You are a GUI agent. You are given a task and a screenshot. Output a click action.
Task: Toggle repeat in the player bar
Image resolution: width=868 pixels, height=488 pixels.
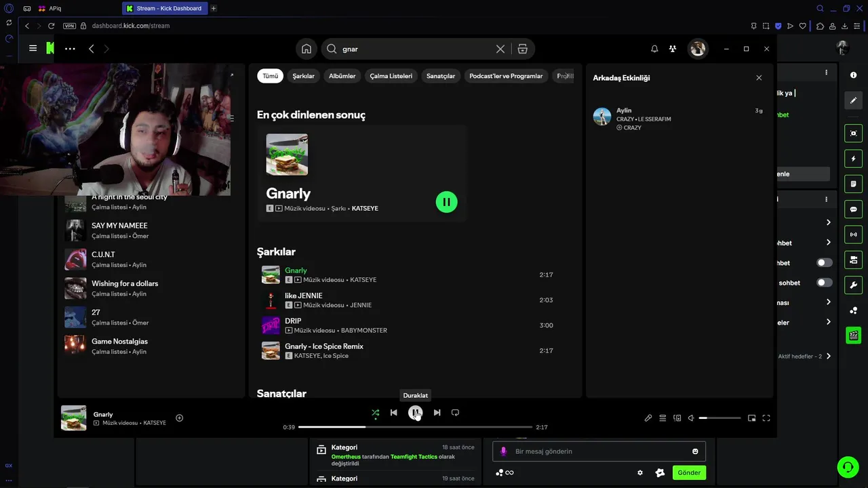[x=455, y=412]
